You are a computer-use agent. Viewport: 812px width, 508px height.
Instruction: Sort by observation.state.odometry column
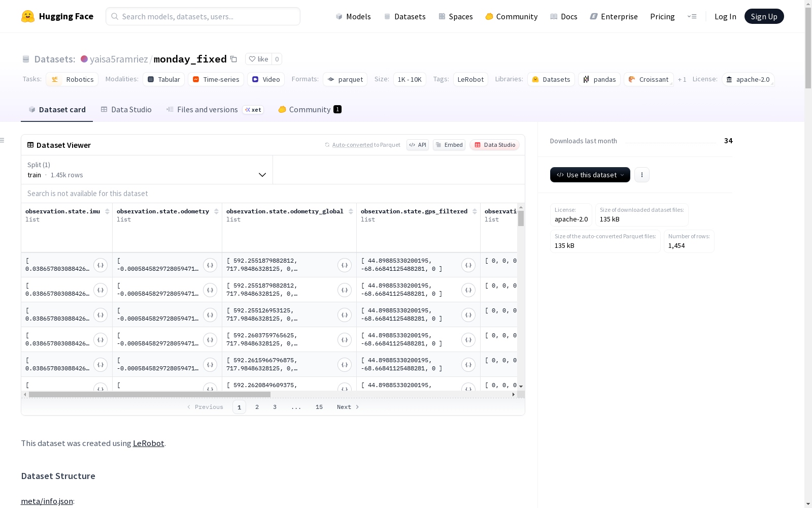(x=217, y=211)
